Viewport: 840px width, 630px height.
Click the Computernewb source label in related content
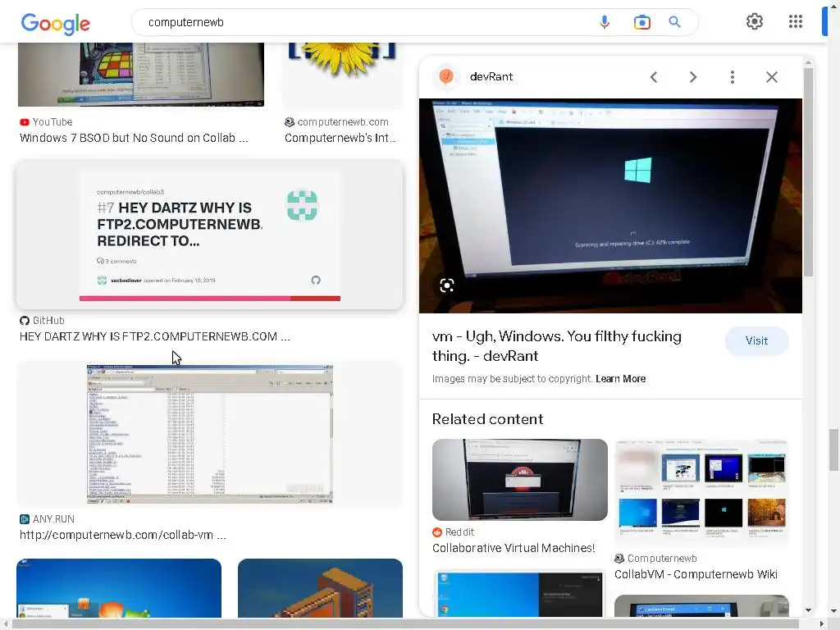pyautogui.click(x=662, y=558)
